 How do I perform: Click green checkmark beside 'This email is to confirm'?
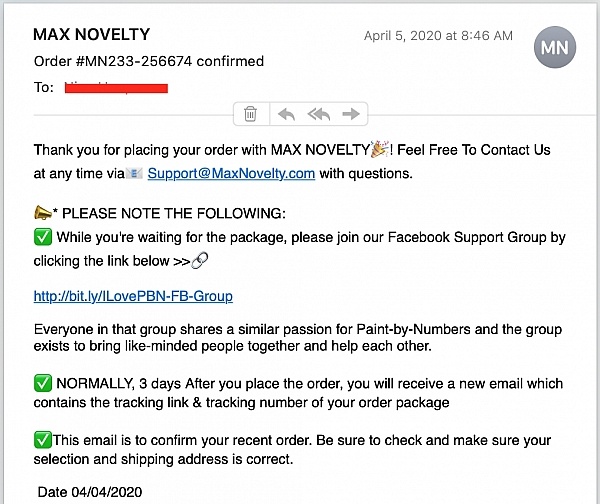coord(42,440)
